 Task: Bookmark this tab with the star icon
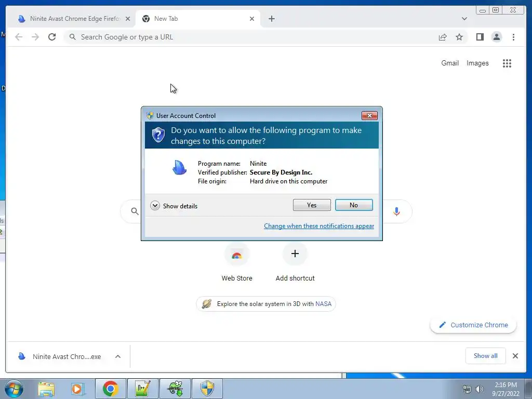tap(459, 37)
